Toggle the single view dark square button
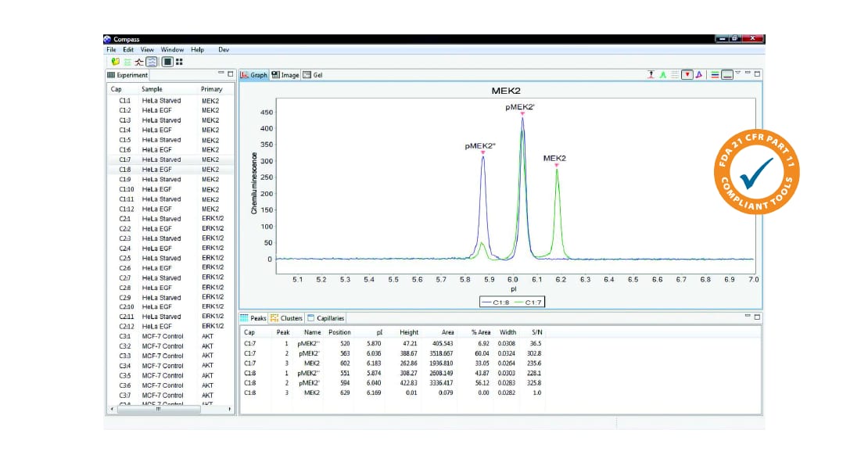 tap(167, 62)
